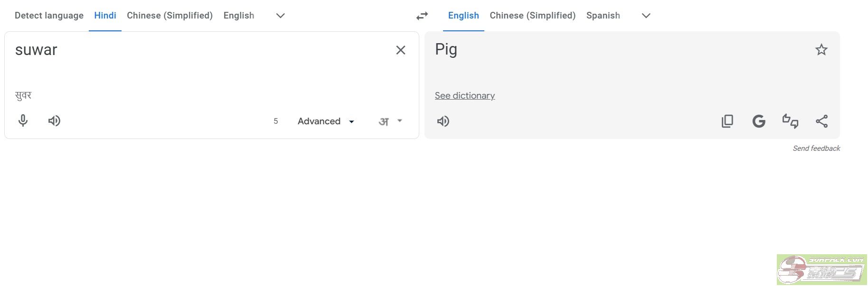Play audio of the translation Pig
This screenshot has height=286, width=868.
[443, 121]
